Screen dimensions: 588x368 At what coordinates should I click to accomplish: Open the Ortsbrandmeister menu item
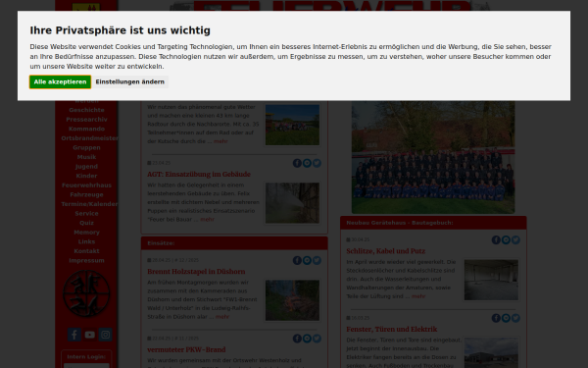[89, 138]
